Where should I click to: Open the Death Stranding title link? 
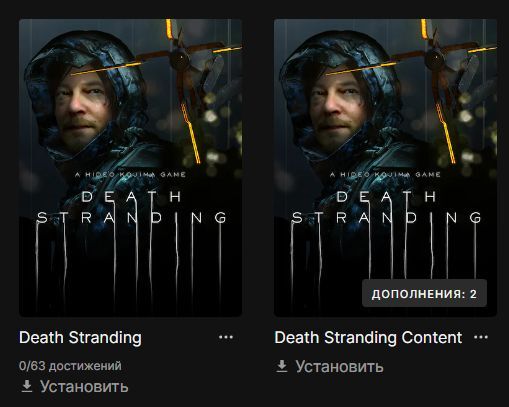tap(80, 338)
